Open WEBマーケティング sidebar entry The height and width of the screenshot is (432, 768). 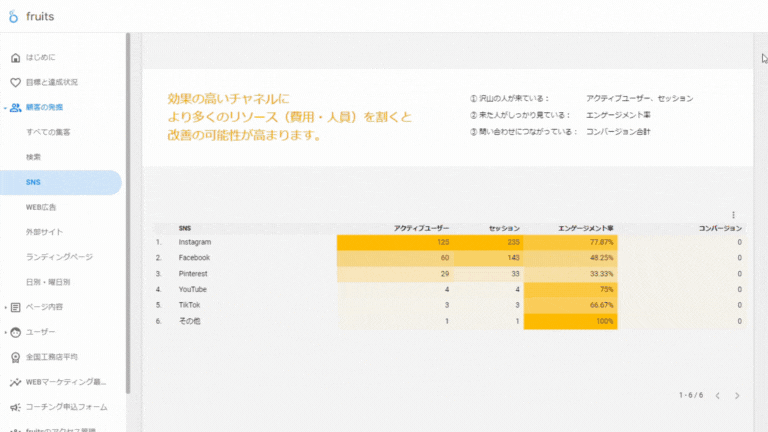(x=66, y=382)
